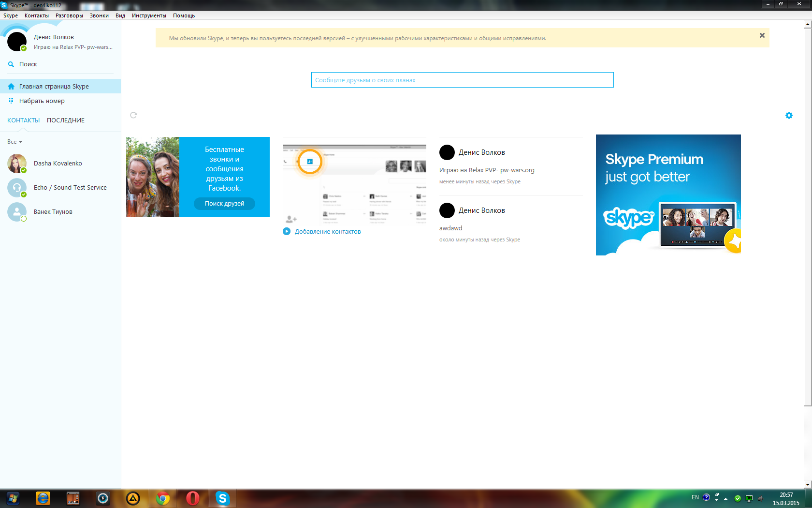This screenshot has width=812, height=508.
Task: Select Набрать номер
Action: [x=60, y=101]
